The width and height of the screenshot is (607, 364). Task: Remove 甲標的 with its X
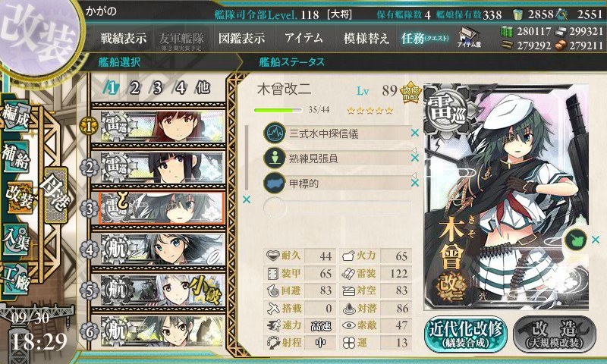point(415,183)
